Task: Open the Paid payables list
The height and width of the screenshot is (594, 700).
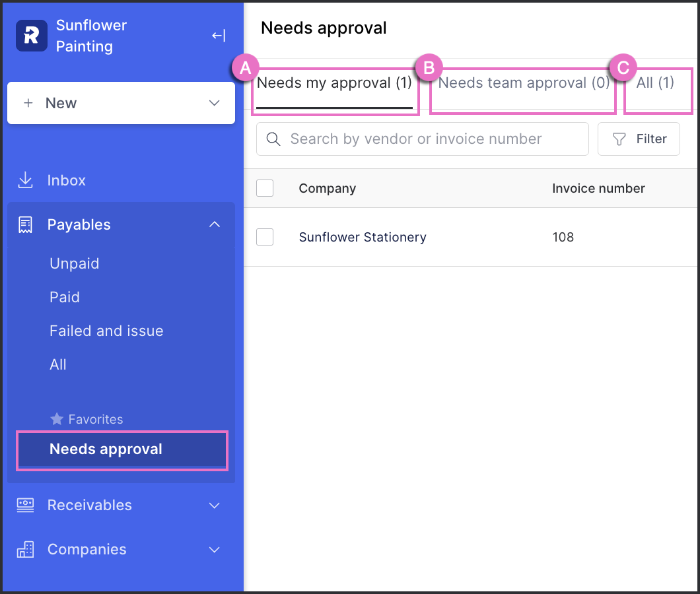Action: [x=65, y=297]
